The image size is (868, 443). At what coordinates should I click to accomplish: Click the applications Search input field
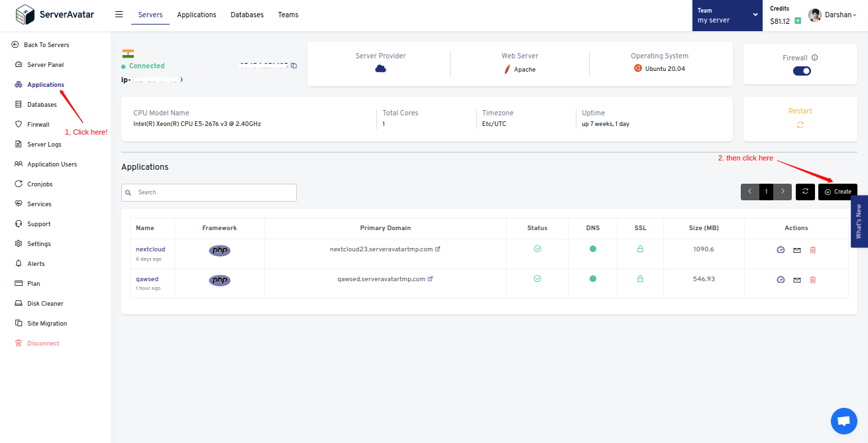(209, 192)
